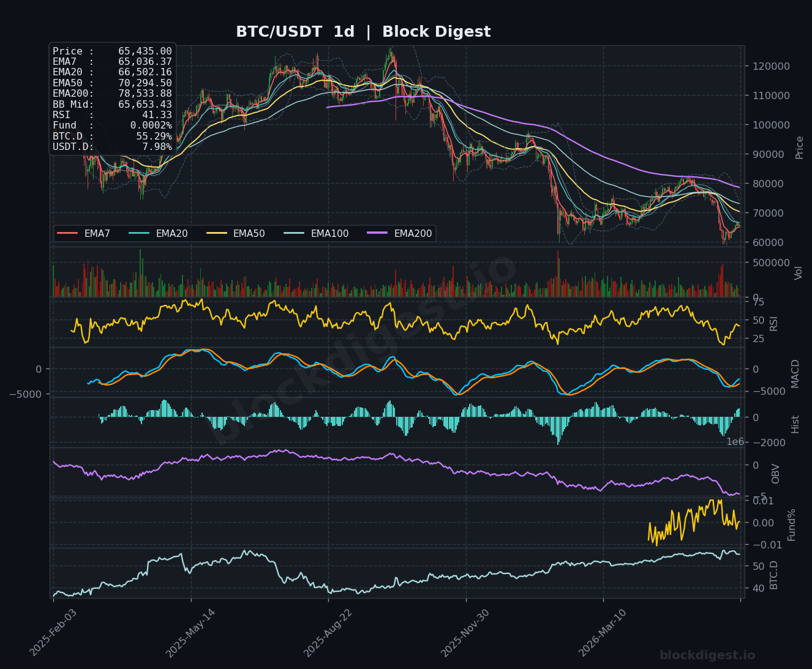This screenshot has height=669, width=812.
Task: Click the 90000 price axis tick
Action: pos(769,154)
